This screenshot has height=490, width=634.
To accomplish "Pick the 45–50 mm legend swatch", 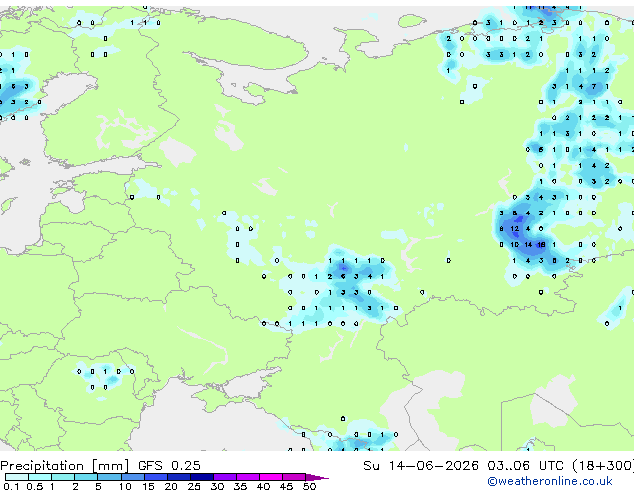I will click(294, 477).
